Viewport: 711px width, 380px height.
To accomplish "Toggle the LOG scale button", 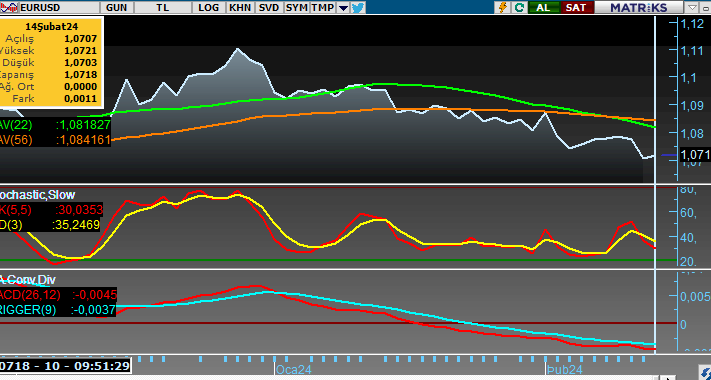I will [209, 7].
